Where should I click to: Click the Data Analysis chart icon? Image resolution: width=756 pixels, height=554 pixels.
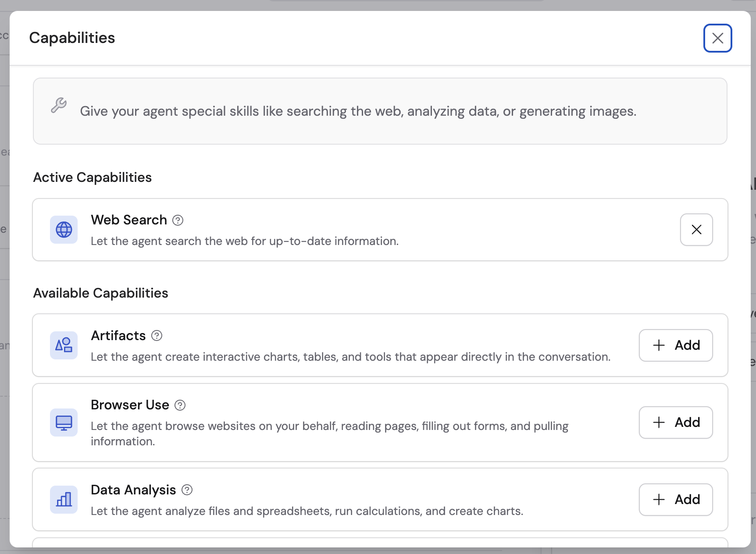[x=64, y=499]
